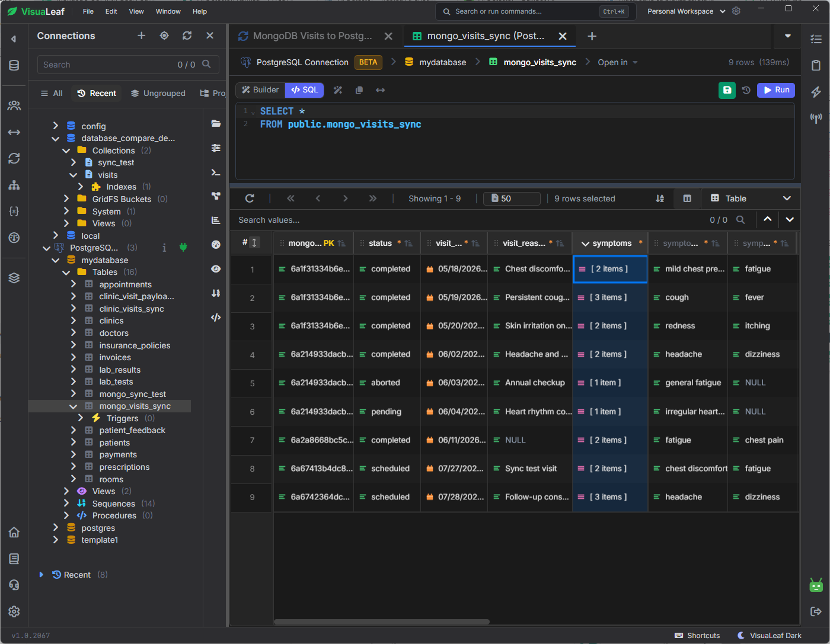Viewport: 830px width, 644px height.
Task: Expand the Recent section at bottom
Action: pos(41,575)
